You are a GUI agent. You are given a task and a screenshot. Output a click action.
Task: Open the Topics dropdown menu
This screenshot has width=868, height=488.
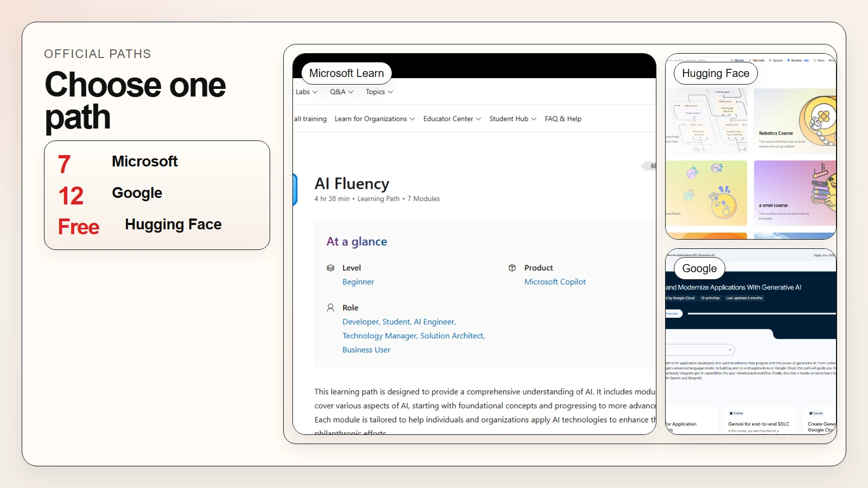tap(379, 92)
